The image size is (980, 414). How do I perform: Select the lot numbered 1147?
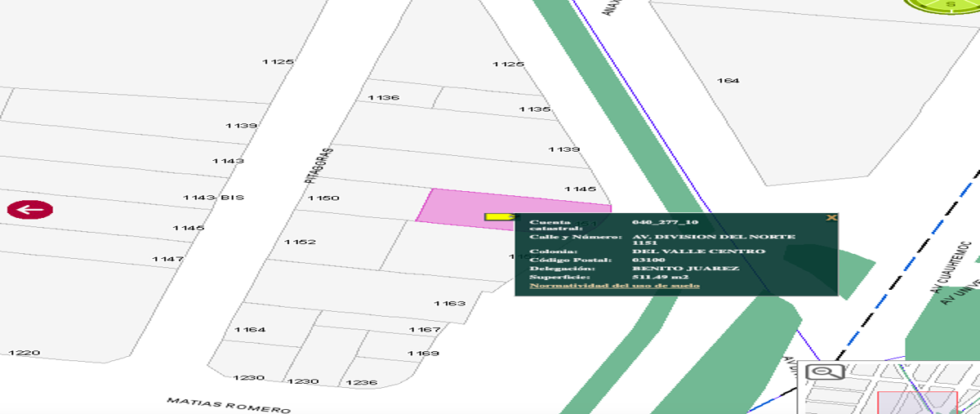point(168,259)
